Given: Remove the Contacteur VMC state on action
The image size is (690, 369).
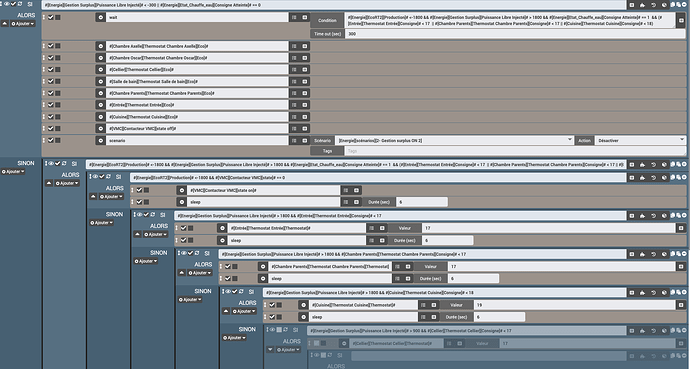Looking at the screenshot, I should [181, 190].
